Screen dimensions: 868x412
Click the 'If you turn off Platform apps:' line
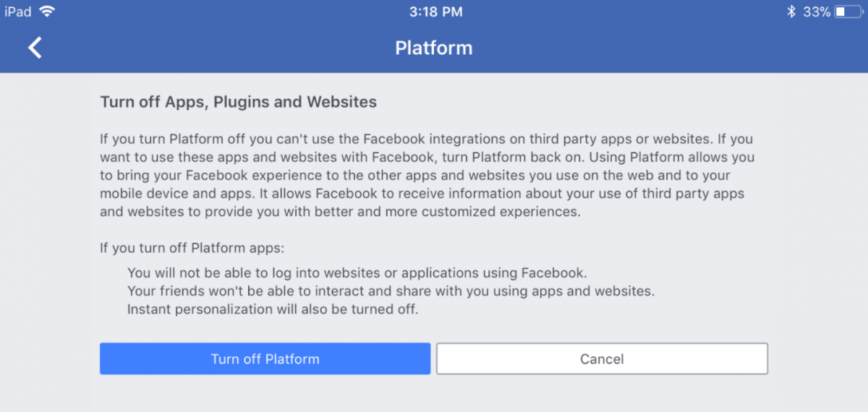click(192, 248)
